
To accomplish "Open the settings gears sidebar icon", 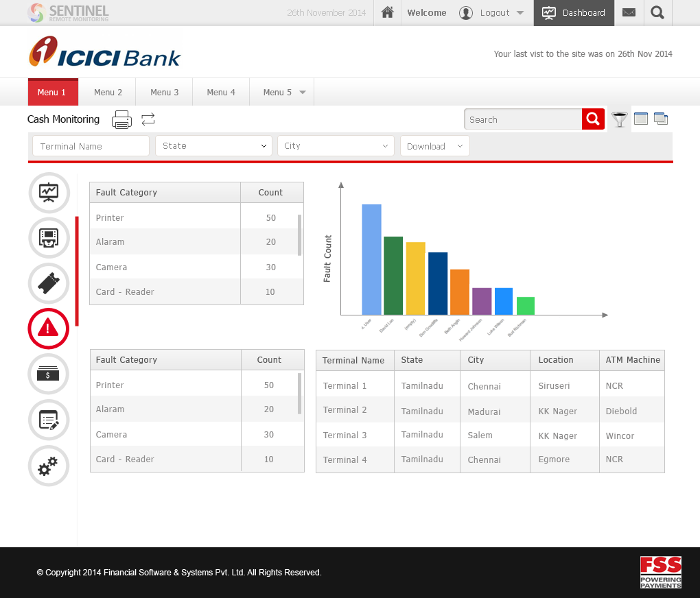I will pyautogui.click(x=49, y=466).
